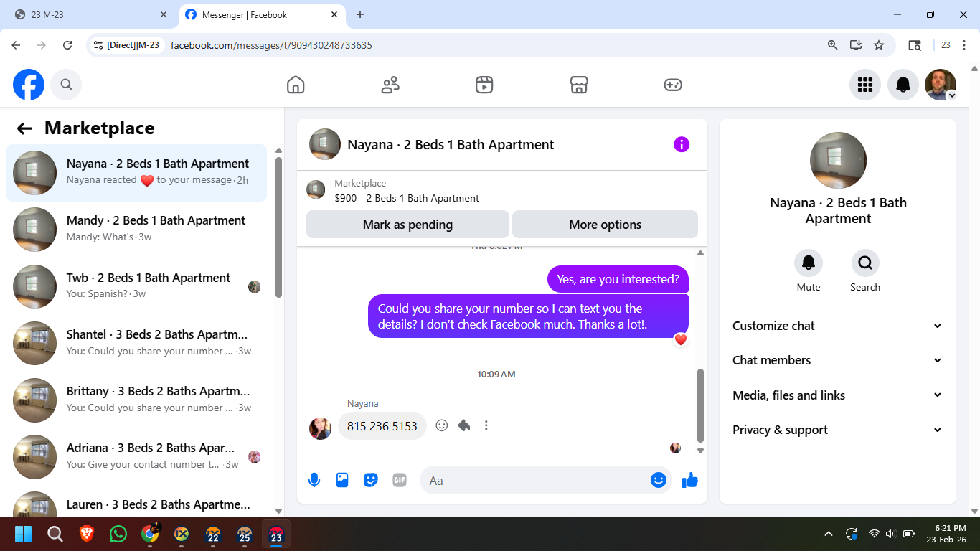React to the 815 236 5153 message
The height and width of the screenshot is (551, 980).
tap(442, 425)
